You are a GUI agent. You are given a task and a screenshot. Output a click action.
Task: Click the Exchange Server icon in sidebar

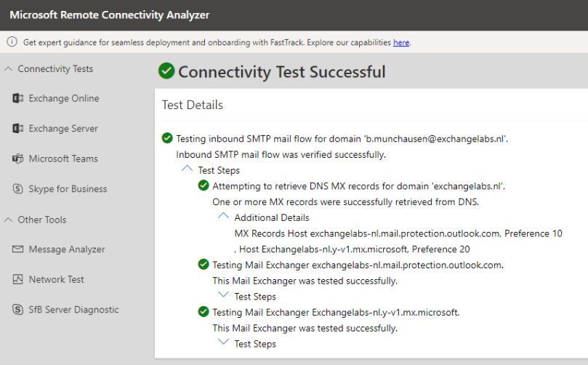click(x=17, y=129)
